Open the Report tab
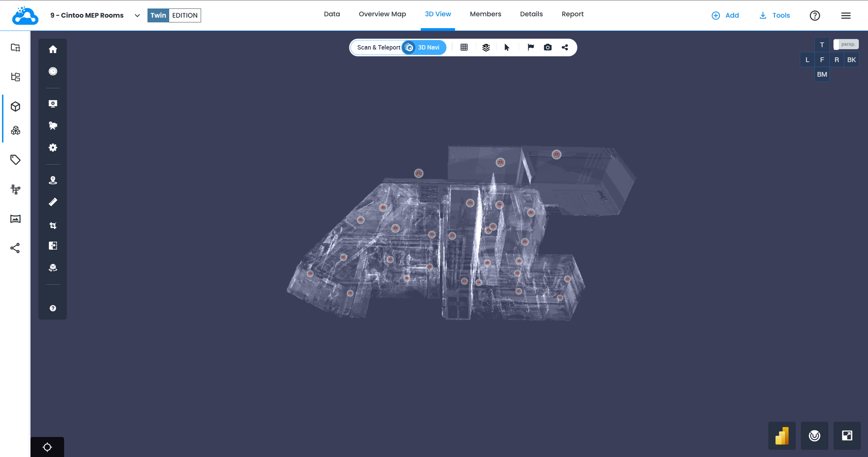 pyautogui.click(x=572, y=14)
